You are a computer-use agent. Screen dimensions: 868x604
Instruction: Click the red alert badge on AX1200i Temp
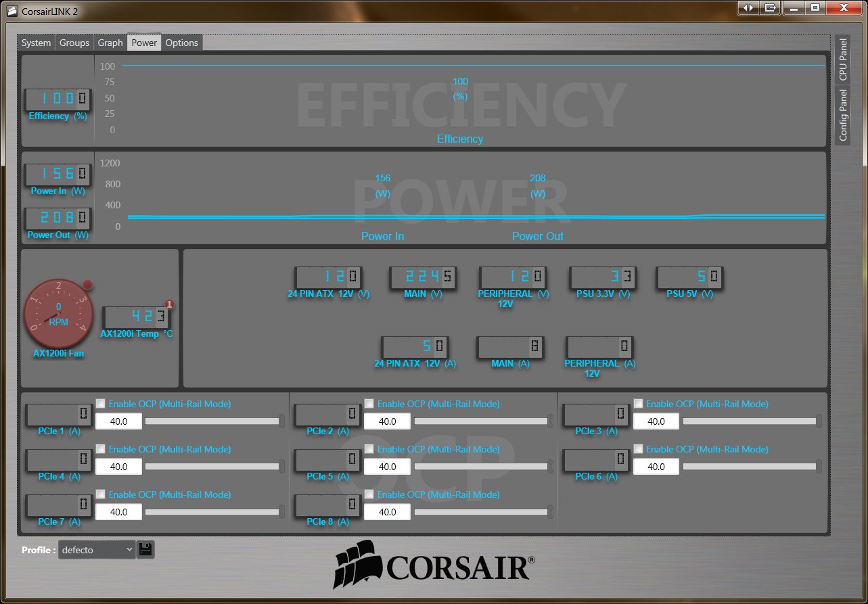coord(169,305)
